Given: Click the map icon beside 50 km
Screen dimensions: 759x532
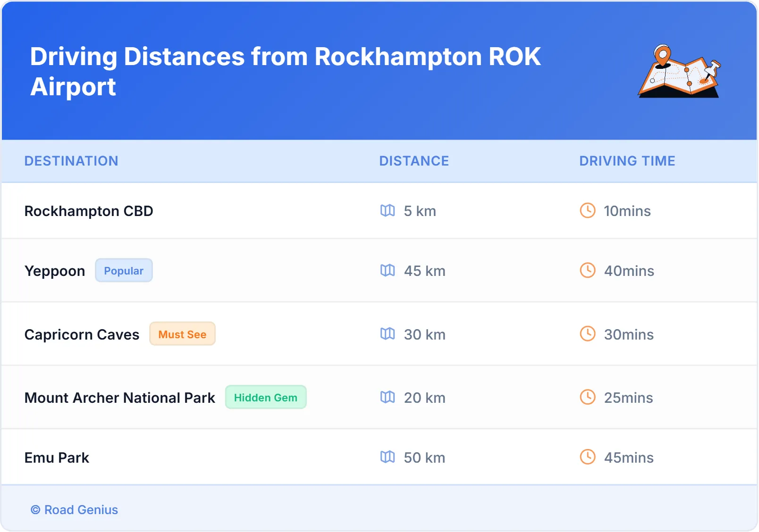Looking at the screenshot, I should point(388,457).
